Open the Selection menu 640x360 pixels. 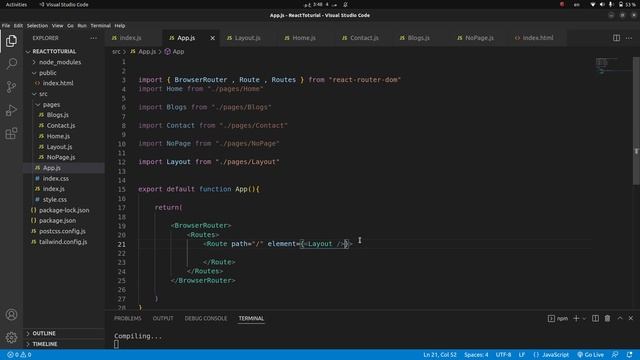pos(37,25)
